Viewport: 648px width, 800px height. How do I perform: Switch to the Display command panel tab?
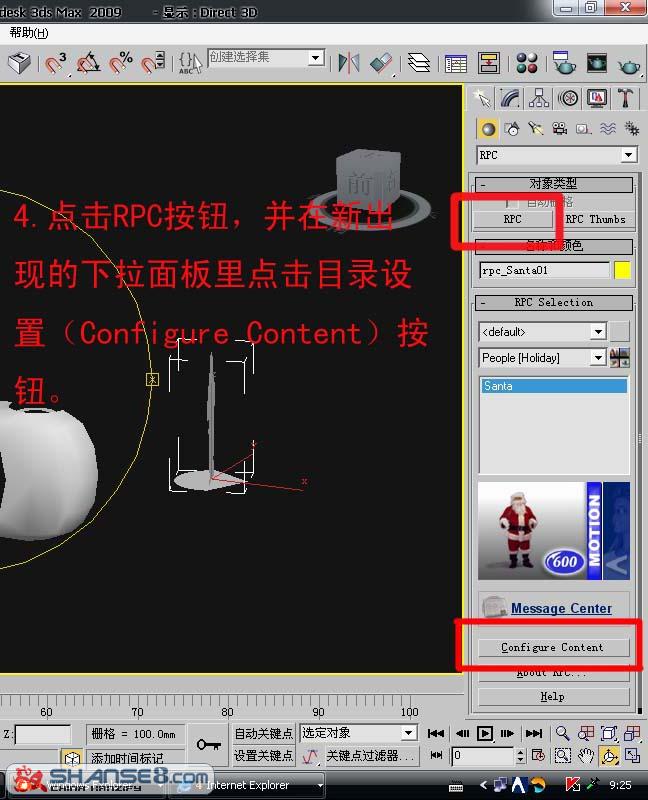click(x=597, y=97)
